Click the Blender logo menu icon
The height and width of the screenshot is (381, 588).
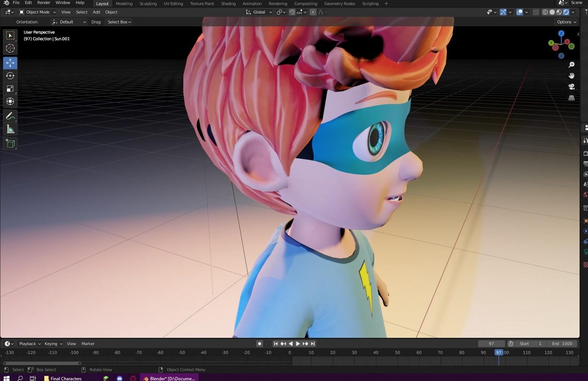[x=6, y=3]
